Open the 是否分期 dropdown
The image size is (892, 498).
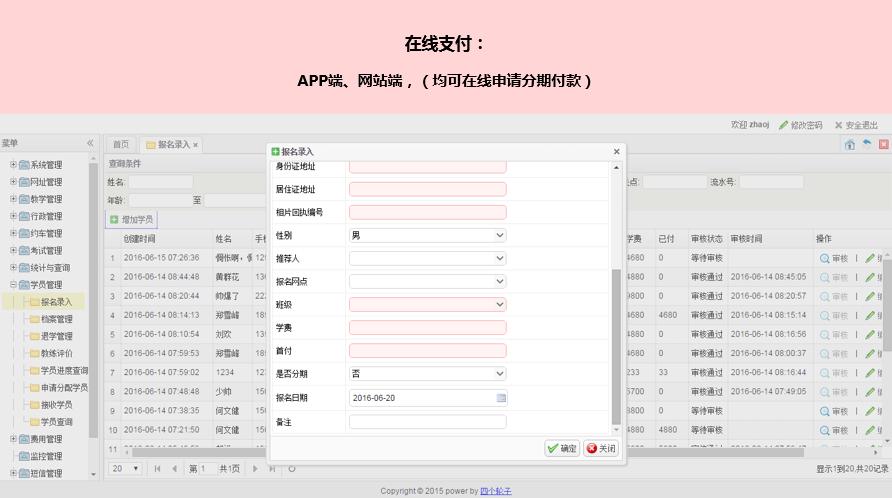click(499, 373)
